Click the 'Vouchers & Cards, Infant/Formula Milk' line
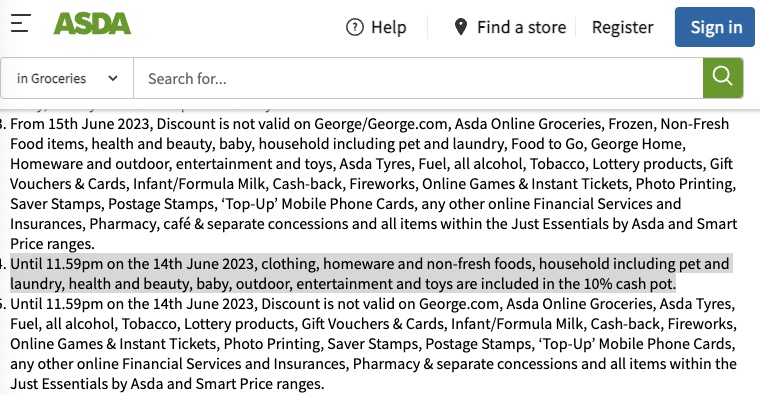 click(373, 184)
